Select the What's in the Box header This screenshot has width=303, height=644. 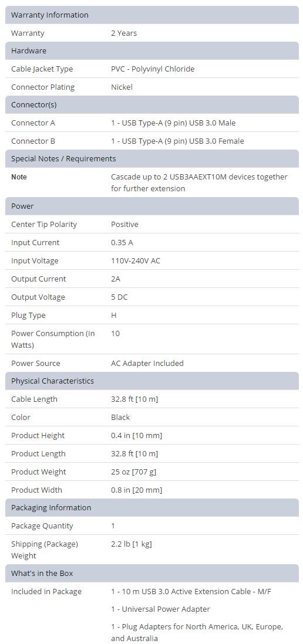(x=151, y=574)
